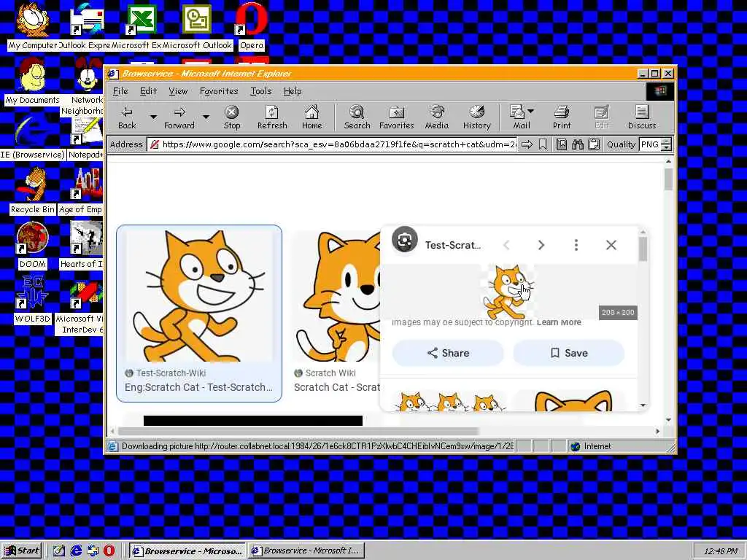The height and width of the screenshot is (560, 747).
Task: Click the page's vertical scrollbar thumb
Action: tap(668, 179)
